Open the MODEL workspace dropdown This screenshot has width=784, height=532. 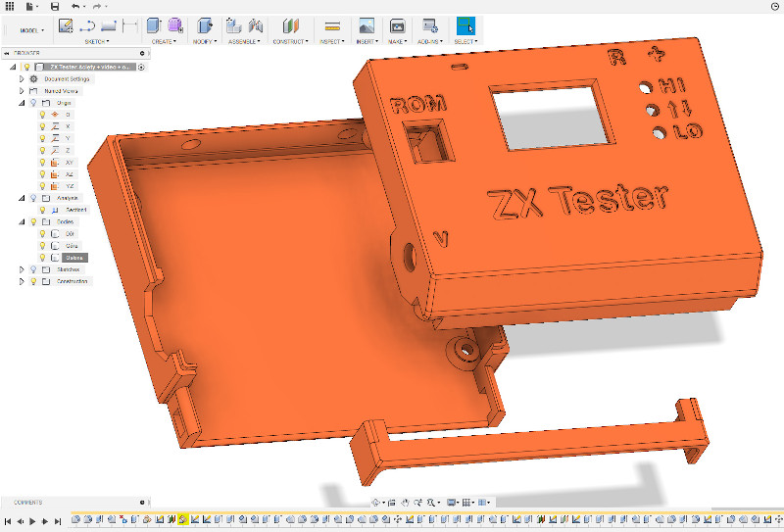point(31,30)
